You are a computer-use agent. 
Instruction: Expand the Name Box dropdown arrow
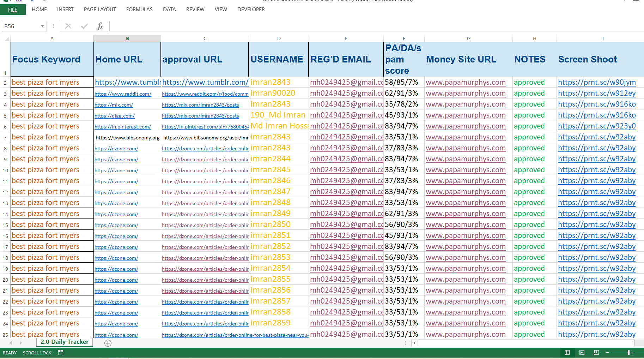42,26
